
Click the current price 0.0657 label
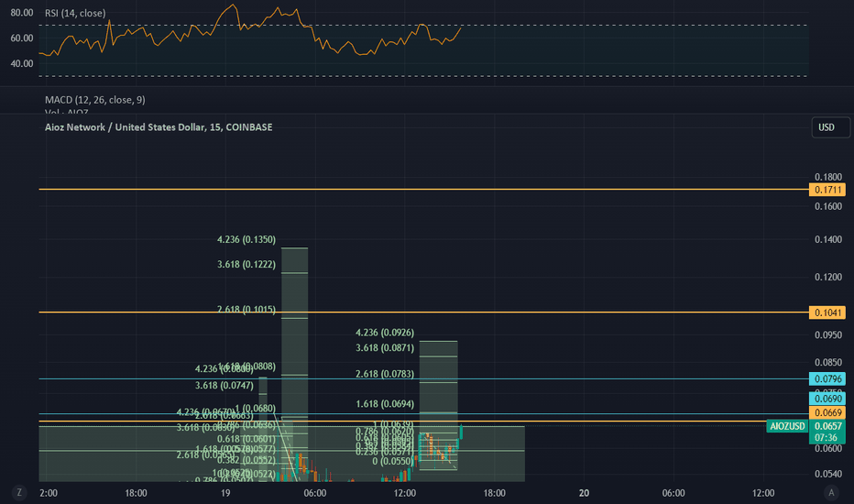(x=827, y=426)
